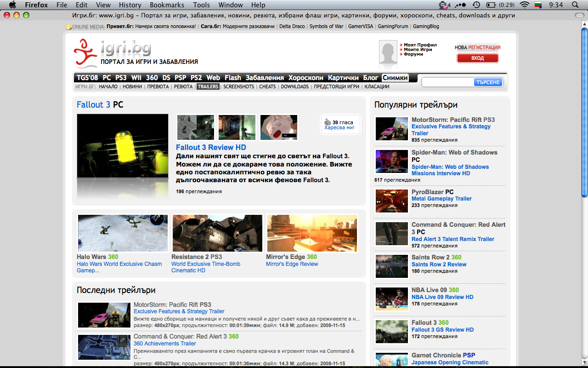
Task: Click the NBA Live 09 popular trailer thumbnail
Action: (x=392, y=299)
